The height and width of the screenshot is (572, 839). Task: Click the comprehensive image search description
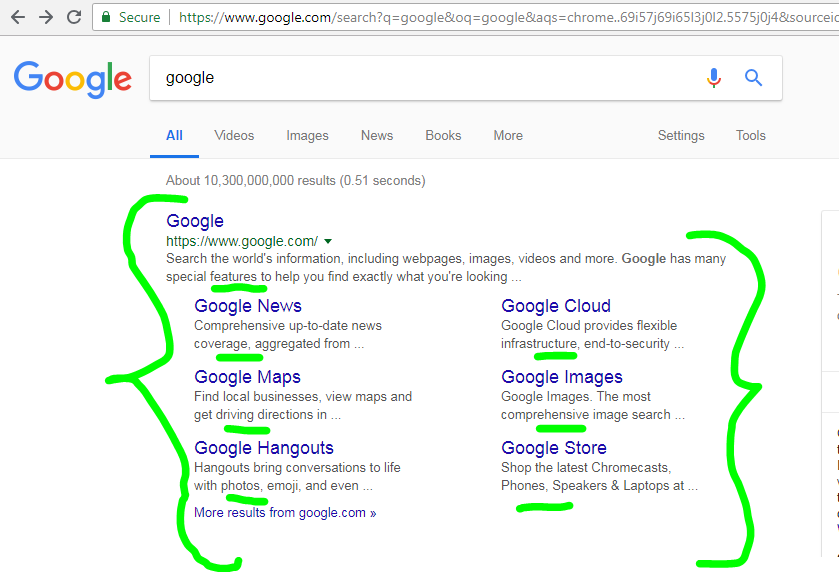pyautogui.click(x=593, y=406)
